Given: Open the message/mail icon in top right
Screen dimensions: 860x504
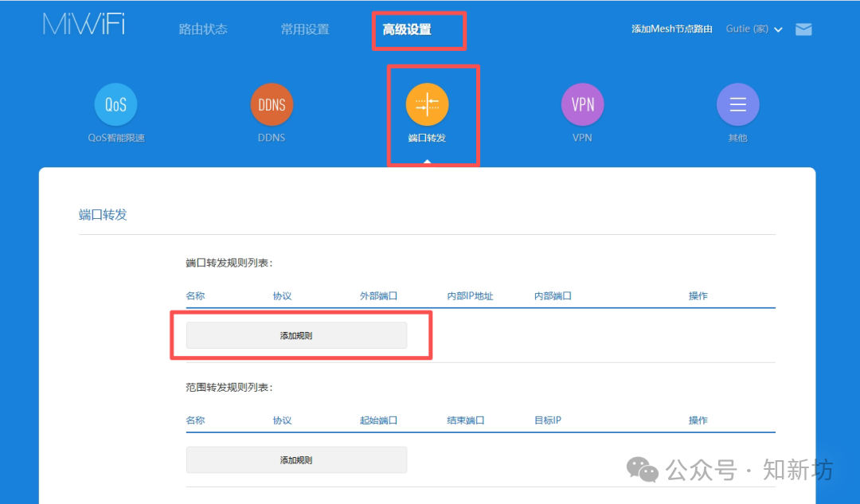Looking at the screenshot, I should click(803, 29).
